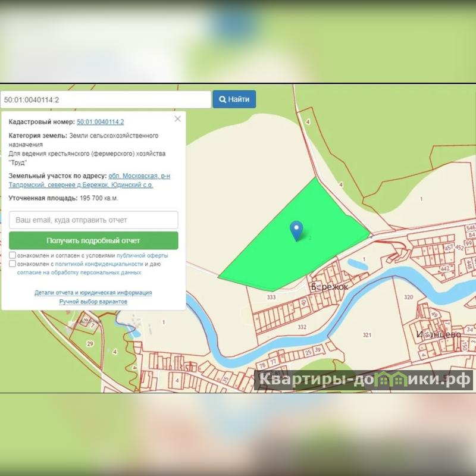Click parcel 321 on the map
Image resolution: width=476 pixels, height=476 pixels.
[367, 335]
